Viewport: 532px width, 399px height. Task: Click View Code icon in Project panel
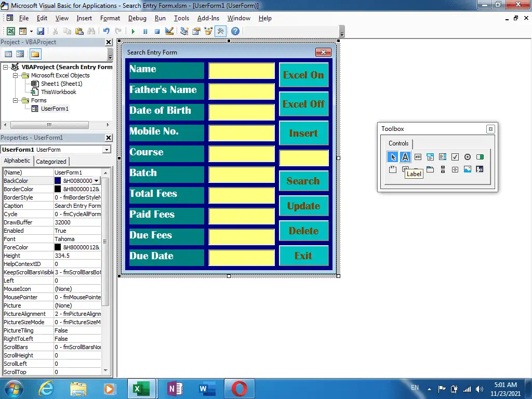(8, 54)
